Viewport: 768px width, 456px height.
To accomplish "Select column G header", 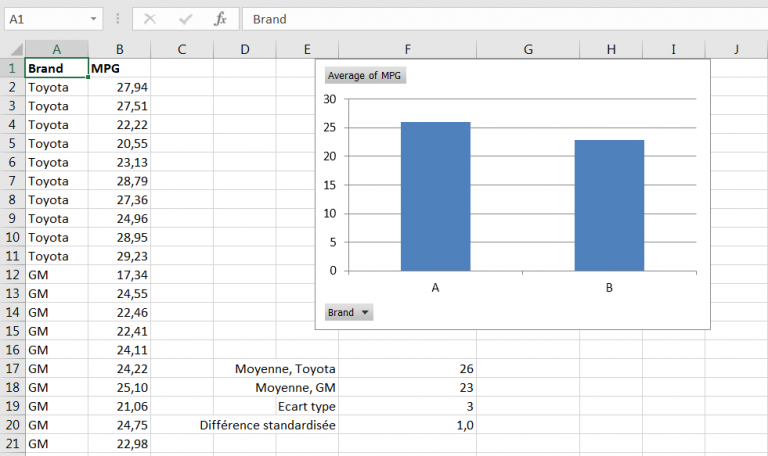I will pos(528,49).
